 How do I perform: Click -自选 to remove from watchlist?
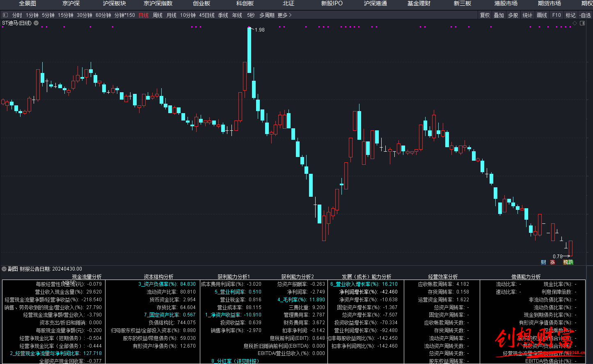click(585, 15)
